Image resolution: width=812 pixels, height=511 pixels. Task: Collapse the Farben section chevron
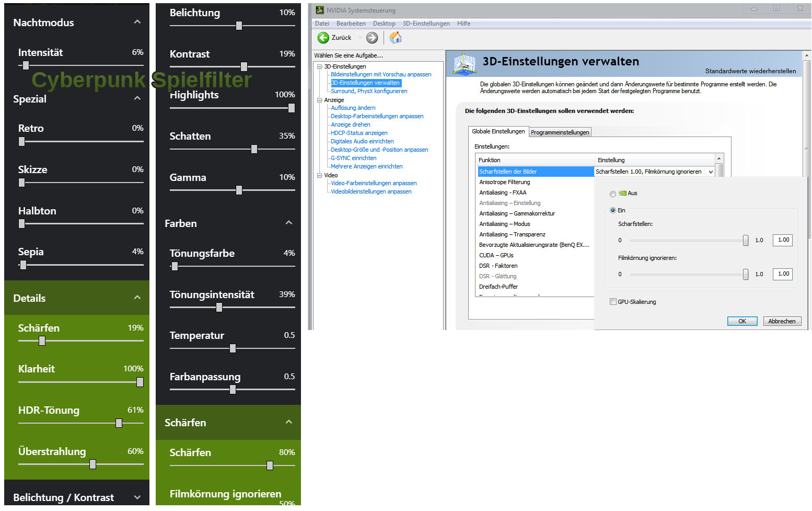point(289,223)
